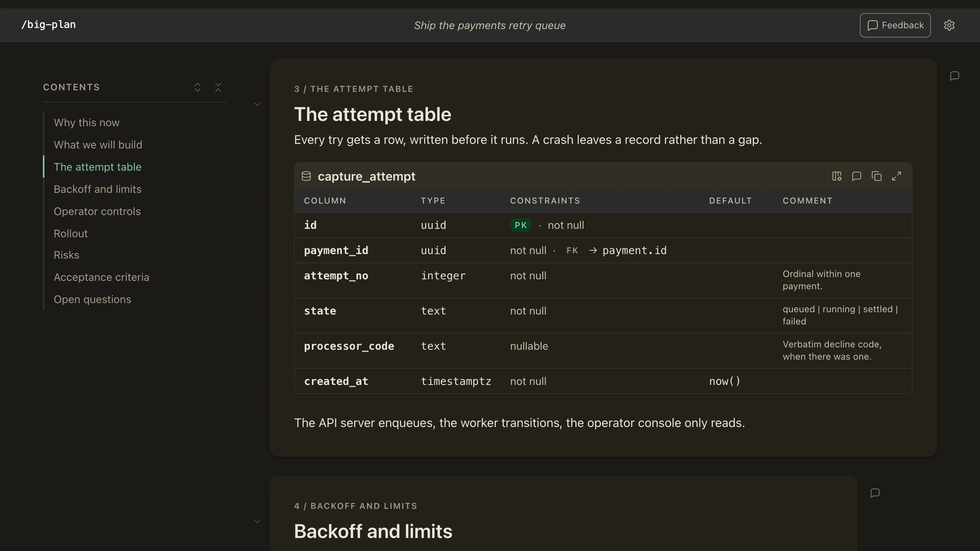This screenshot has height=551, width=980.
Task: Comment on Backoff and limits section
Action: [875, 493]
